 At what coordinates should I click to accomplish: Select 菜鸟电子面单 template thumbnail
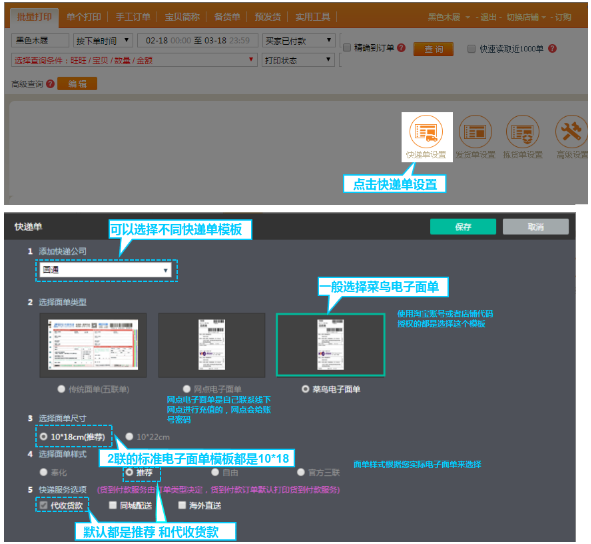[331, 345]
